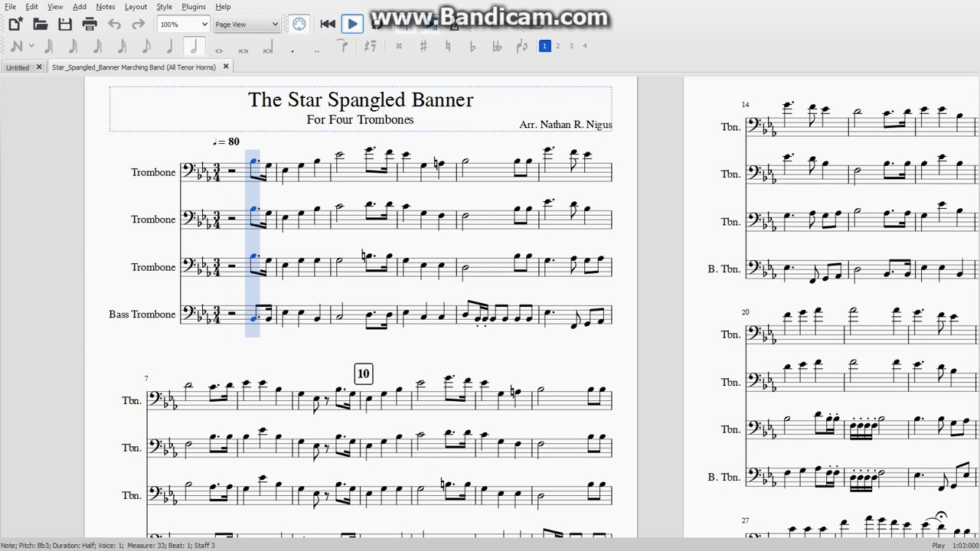Select the highlighted half note duration
980x551 pixels.
(x=194, y=47)
